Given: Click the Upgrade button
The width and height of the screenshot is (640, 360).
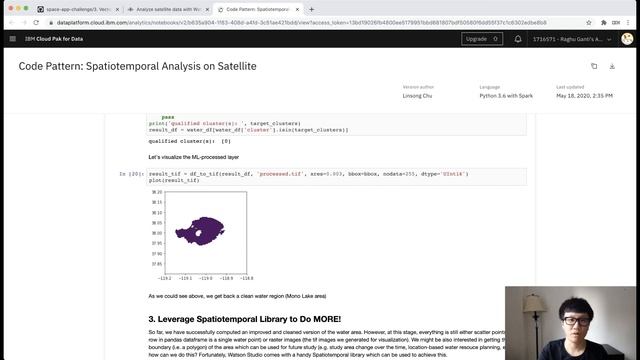Looking at the screenshot, I should coord(482,39).
